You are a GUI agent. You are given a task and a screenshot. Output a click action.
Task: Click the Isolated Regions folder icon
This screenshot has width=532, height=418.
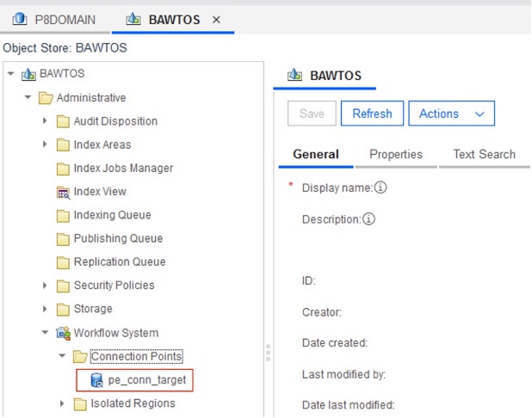point(80,403)
